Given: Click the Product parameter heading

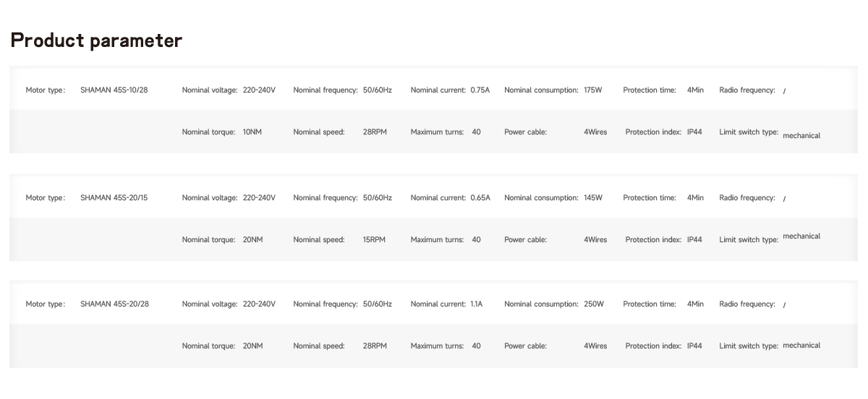Looking at the screenshot, I should pos(96,40).
